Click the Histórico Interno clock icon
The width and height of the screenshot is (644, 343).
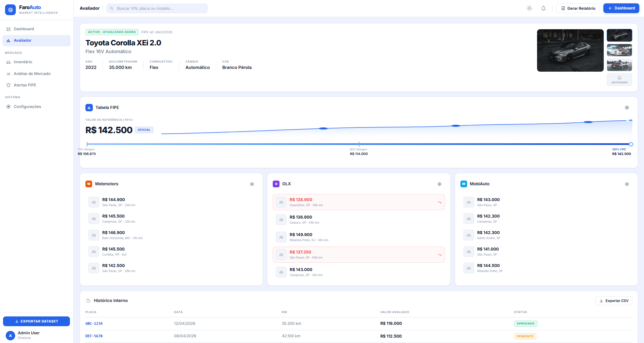(x=88, y=301)
